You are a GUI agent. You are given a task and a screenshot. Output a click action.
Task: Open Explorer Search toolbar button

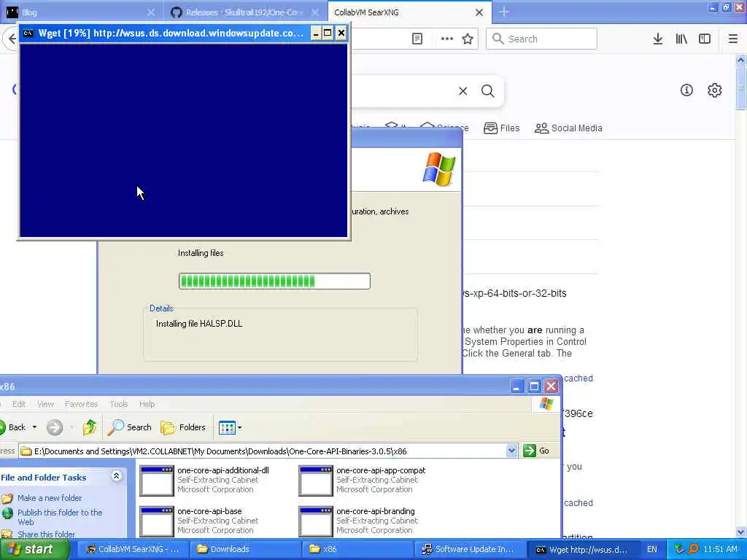(130, 427)
